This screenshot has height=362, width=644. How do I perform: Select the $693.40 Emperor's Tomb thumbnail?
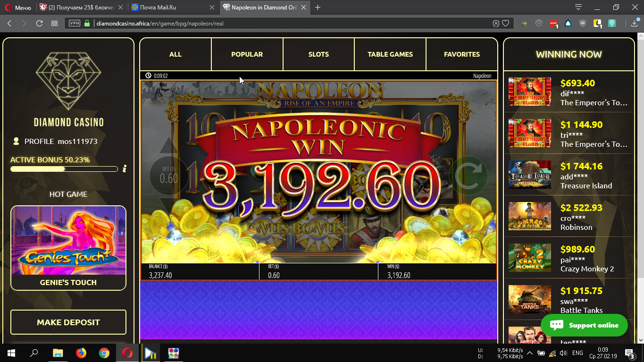tap(530, 92)
